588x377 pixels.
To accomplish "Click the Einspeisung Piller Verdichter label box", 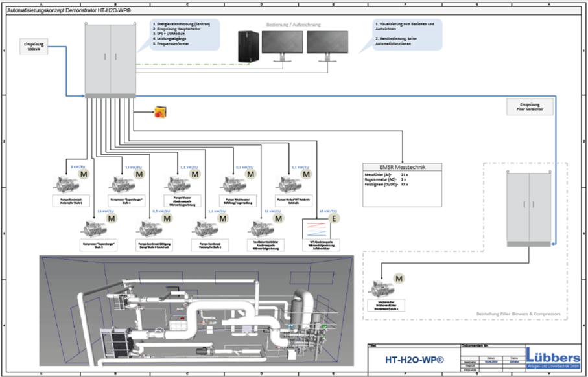I will [530, 107].
